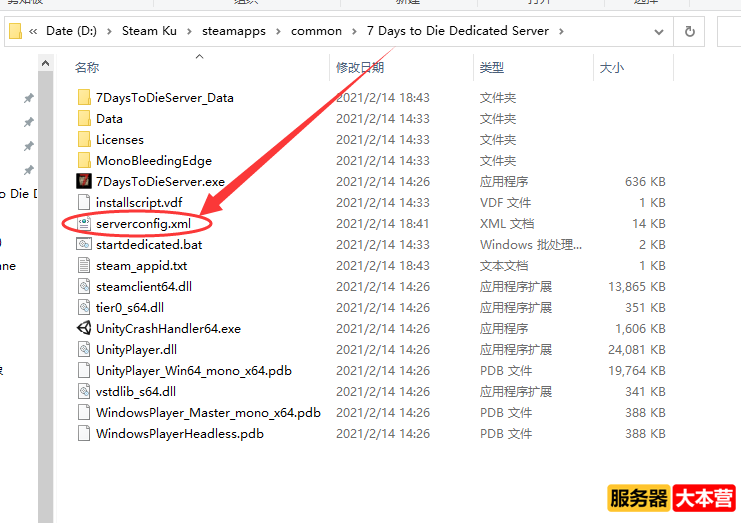Screen dimensions: 741x523
Task: Select the 7DaysToDieServer_Data folder icon
Action: tap(84, 98)
